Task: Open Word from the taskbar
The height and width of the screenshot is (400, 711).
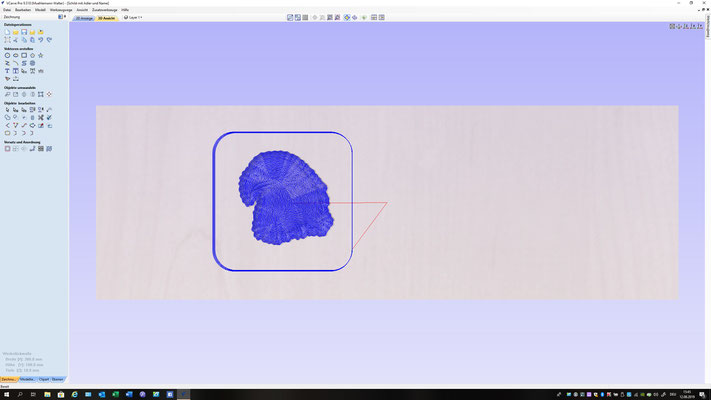Action: point(129,395)
